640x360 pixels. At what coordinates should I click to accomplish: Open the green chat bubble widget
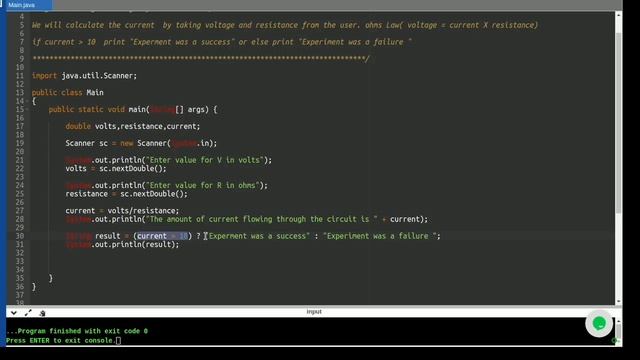click(599, 324)
